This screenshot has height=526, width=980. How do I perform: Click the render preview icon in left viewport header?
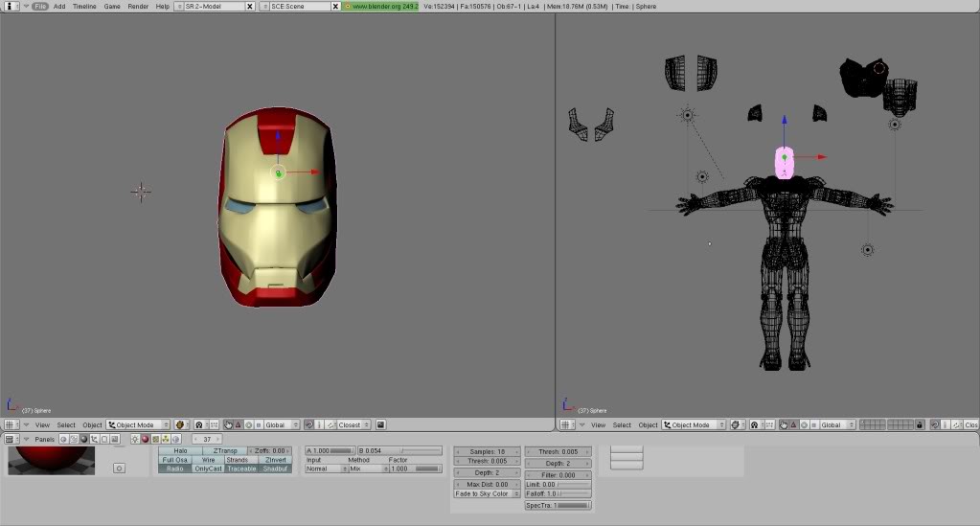pyautogui.click(x=380, y=424)
